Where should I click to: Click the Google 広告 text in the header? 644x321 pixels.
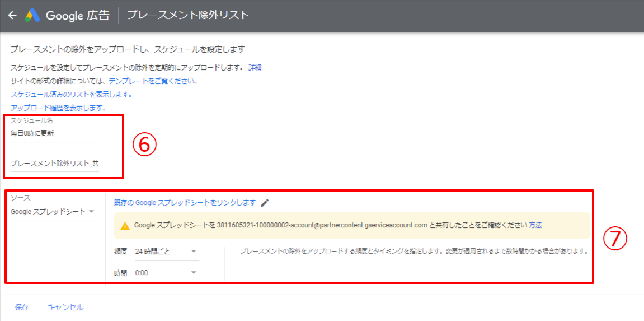78,15
